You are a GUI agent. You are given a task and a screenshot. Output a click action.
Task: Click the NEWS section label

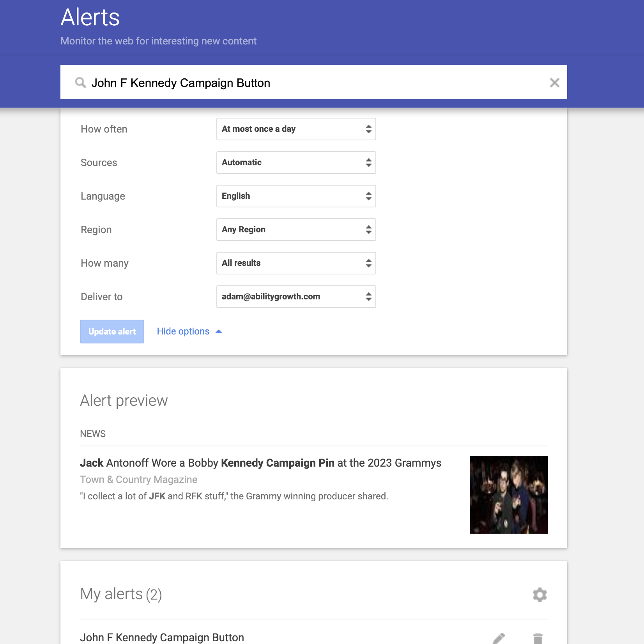point(93,434)
